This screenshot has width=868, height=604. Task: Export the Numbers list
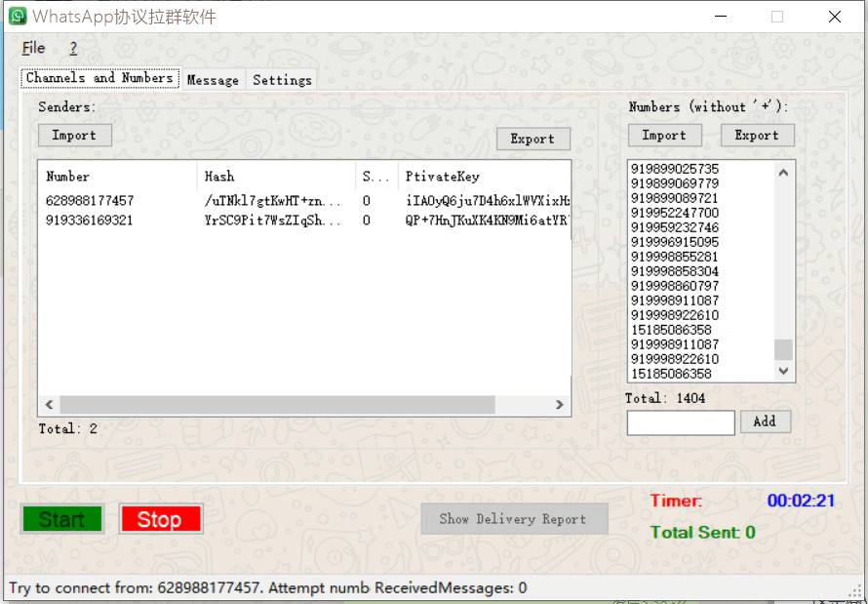[x=757, y=135]
